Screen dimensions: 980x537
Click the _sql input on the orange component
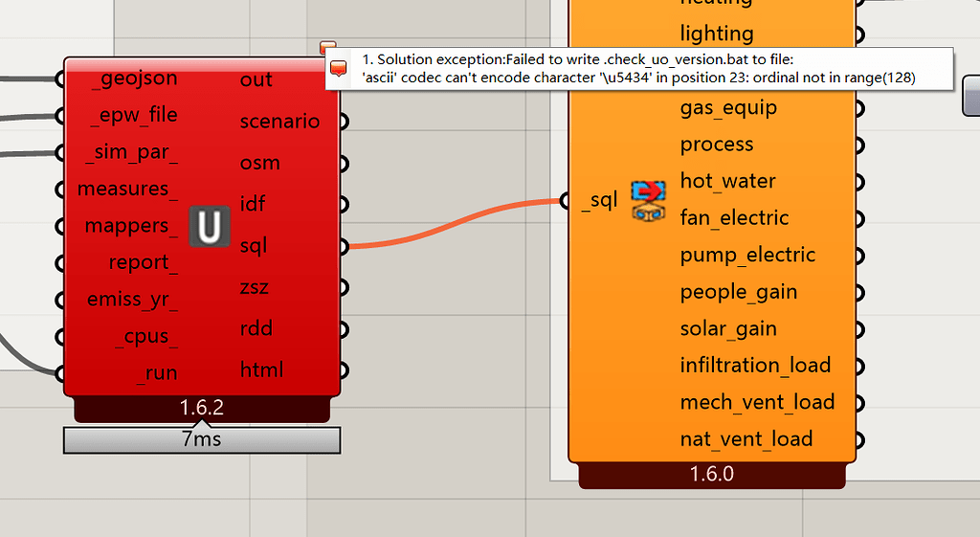[x=599, y=200]
